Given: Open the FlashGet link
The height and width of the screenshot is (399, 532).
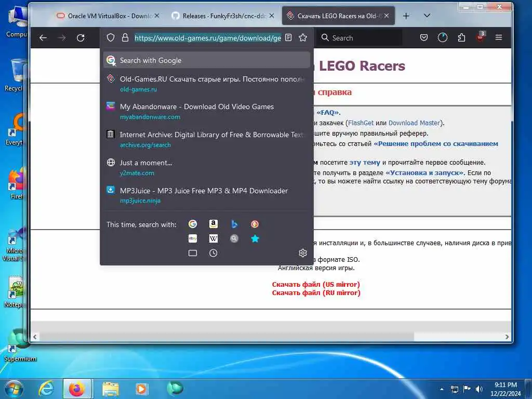Looking at the screenshot, I should [x=361, y=123].
